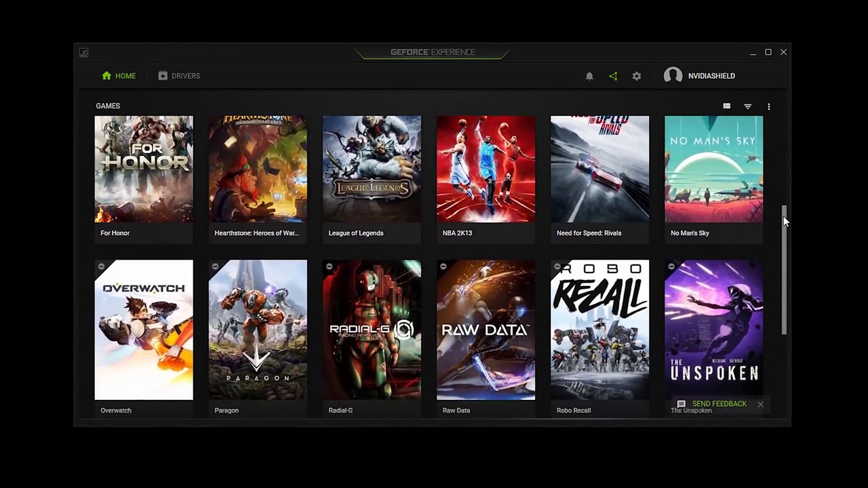Viewport: 868px width, 488px height.
Task: Switch to the DRIVERS tab
Action: 179,76
